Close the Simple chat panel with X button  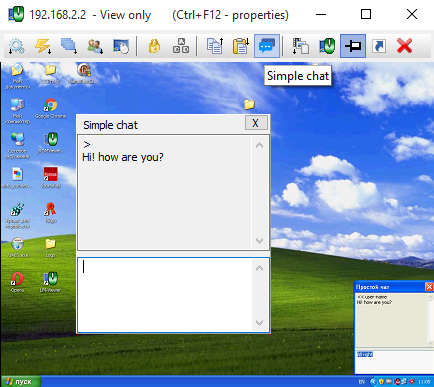tap(256, 123)
